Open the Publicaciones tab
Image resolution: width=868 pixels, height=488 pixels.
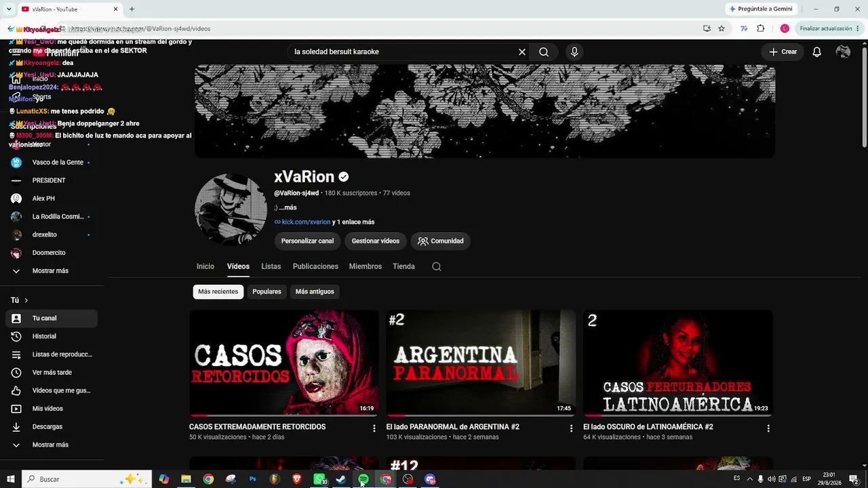point(315,266)
